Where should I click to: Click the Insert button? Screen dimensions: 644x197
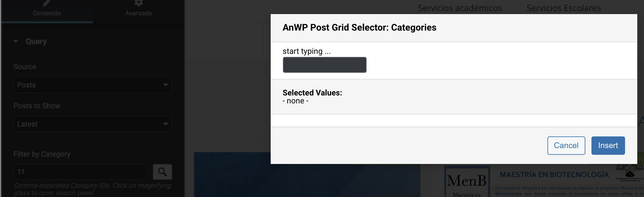click(608, 146)
